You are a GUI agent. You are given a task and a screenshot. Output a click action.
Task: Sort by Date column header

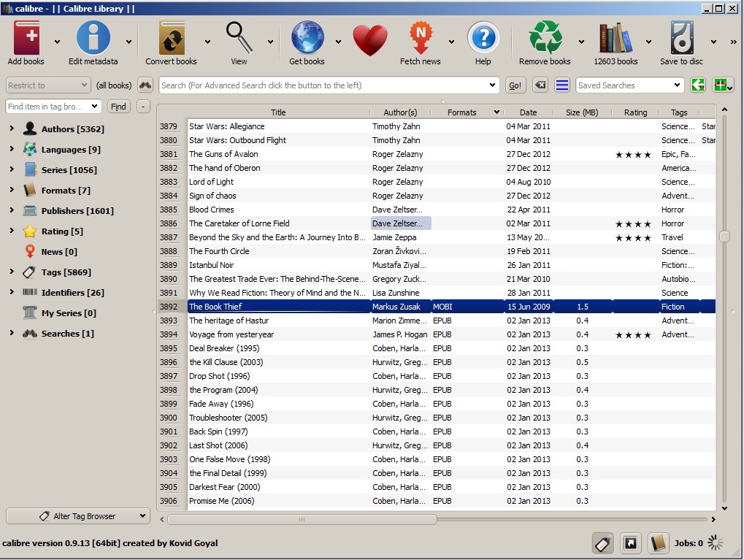(x=528, y=112)
